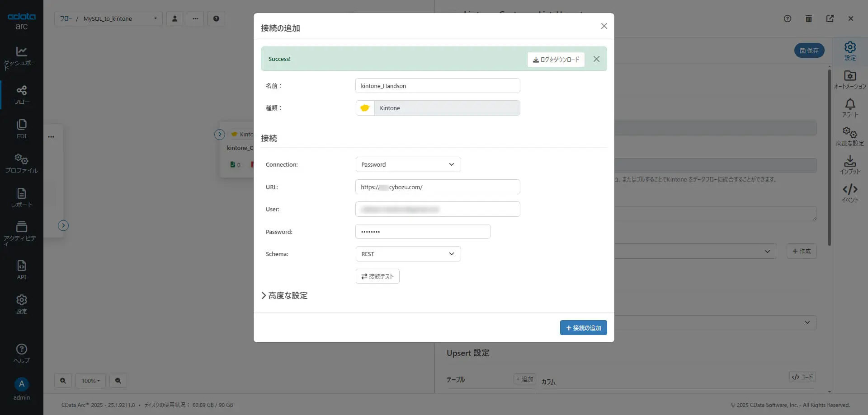Image resolution: width=868 pixels, height=415 pixels.
Task: Open the Reports section in sidebar
Action: [21, 198]
